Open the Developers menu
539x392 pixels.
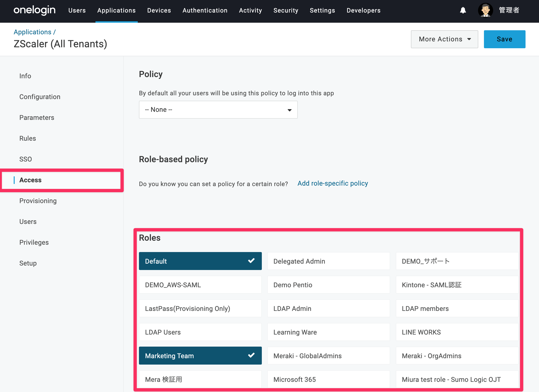[x=364, y=10]
